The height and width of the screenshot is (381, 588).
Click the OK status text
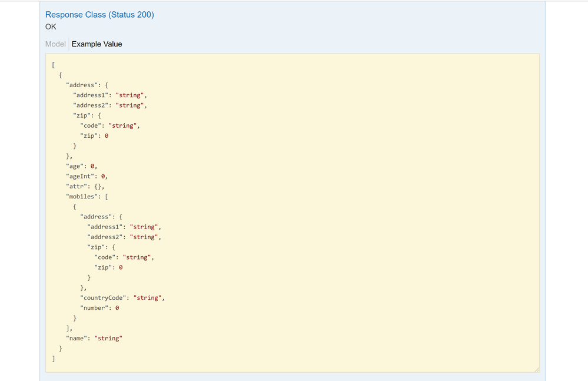(51, 26)
